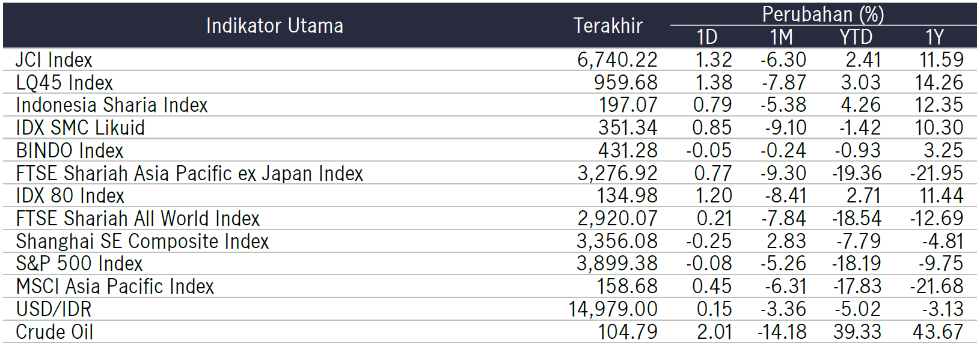
Task: Click the IDX SMC Likuid label
Action: (x=81, y=128)
